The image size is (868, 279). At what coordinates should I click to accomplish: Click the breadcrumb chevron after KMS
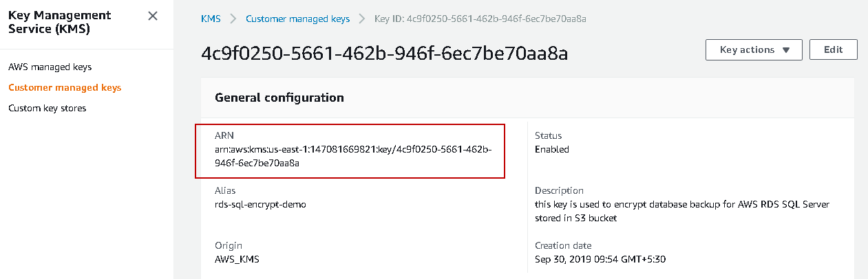pos(233,19)
